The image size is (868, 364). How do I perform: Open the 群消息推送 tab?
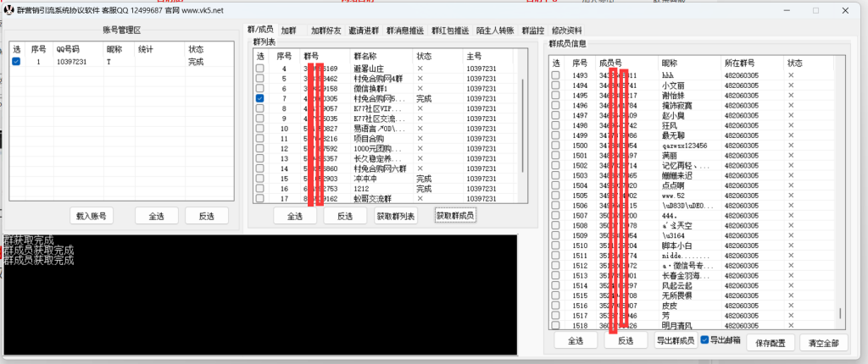(405, 30)
